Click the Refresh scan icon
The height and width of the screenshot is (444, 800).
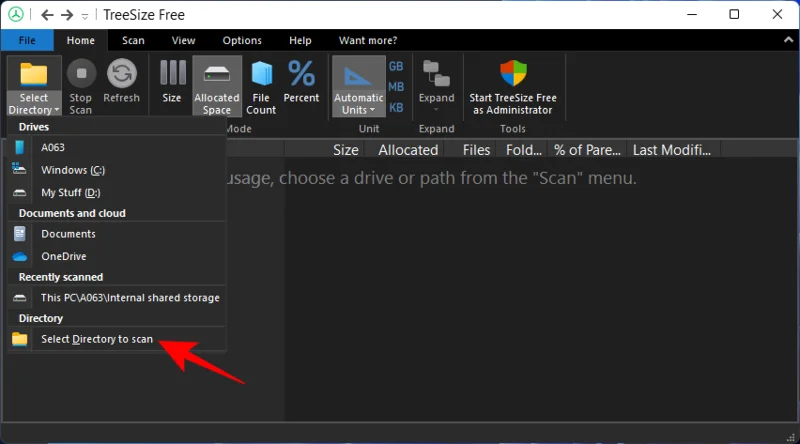[x=121, y=75]
